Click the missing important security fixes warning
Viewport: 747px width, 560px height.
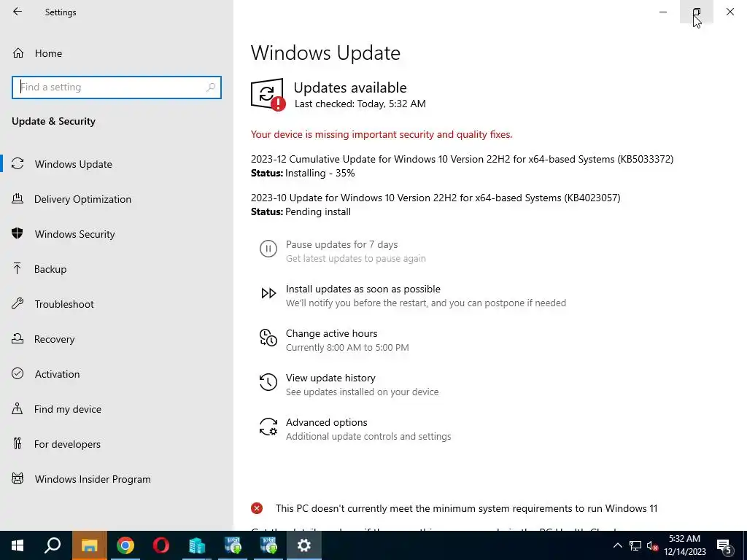382,135
